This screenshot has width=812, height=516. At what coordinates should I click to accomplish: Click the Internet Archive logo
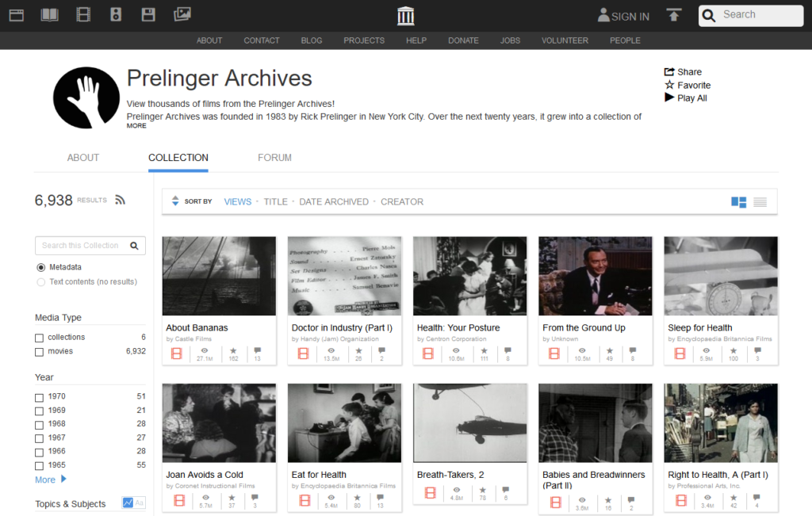[x=406, y=15]
